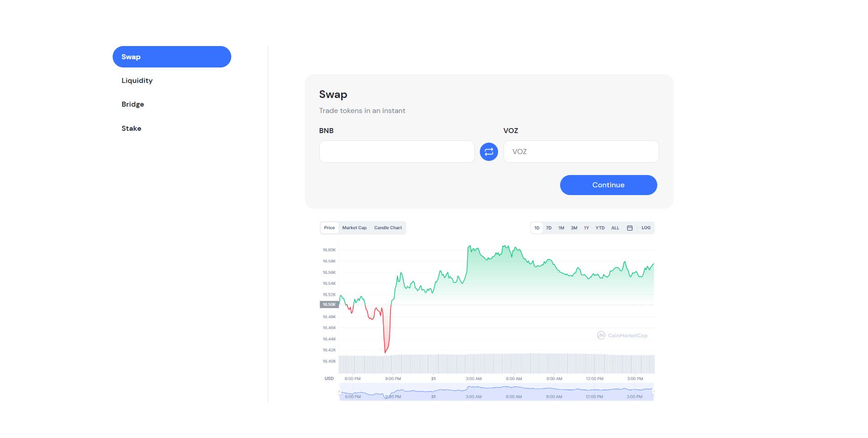Display ALL time chart range

615,228
